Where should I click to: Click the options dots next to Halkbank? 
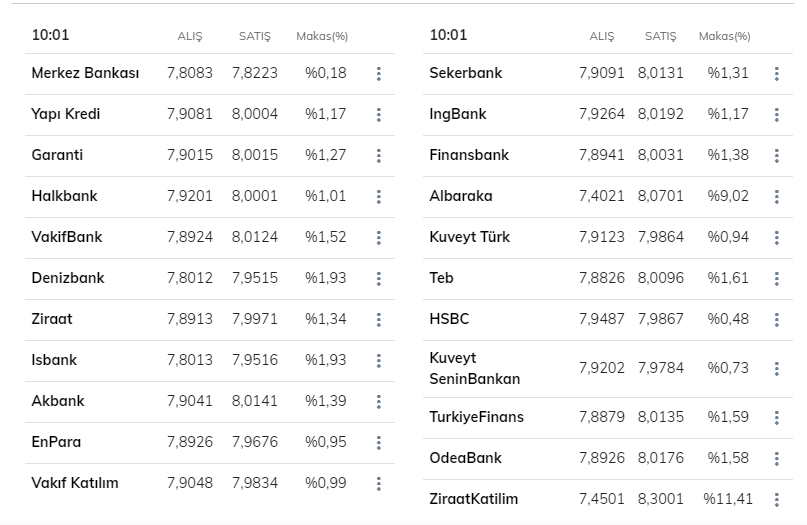click(x=379, y=197)
